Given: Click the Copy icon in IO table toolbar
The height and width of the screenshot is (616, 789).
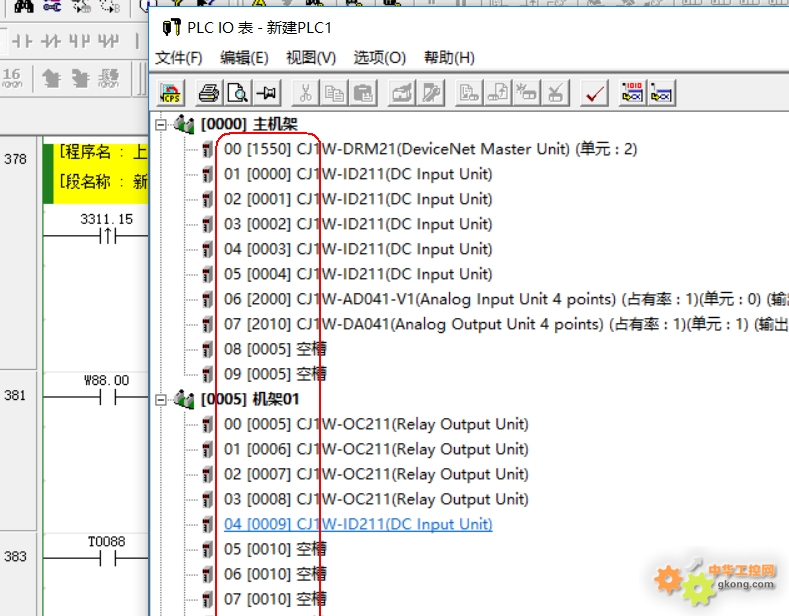Looking at the screenshot, I should tap(334, 93).
